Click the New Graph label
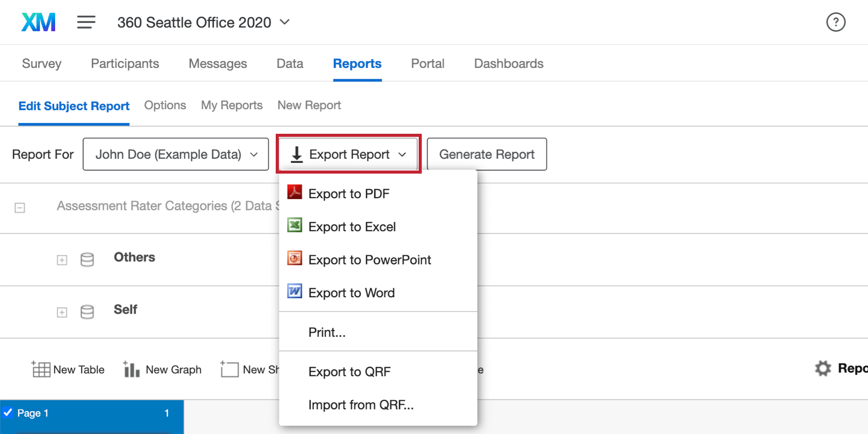Image resolution: width=868 pixels, height=434 pixels. click(x=174, y=370)
